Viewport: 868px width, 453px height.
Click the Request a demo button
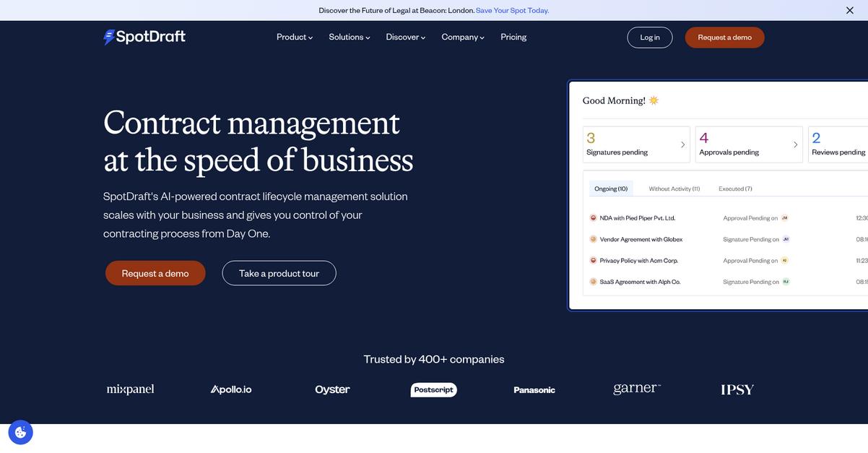[x=155, y=273]
